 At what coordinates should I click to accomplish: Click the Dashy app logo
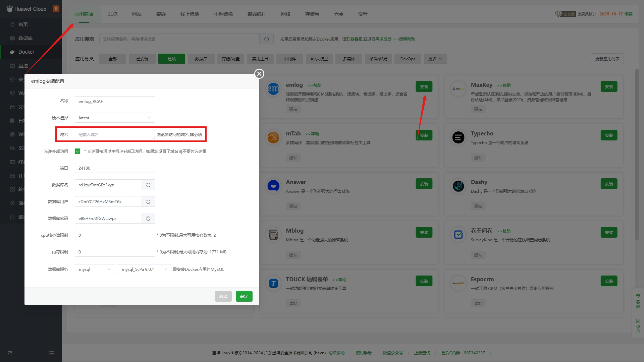(458, 186)
